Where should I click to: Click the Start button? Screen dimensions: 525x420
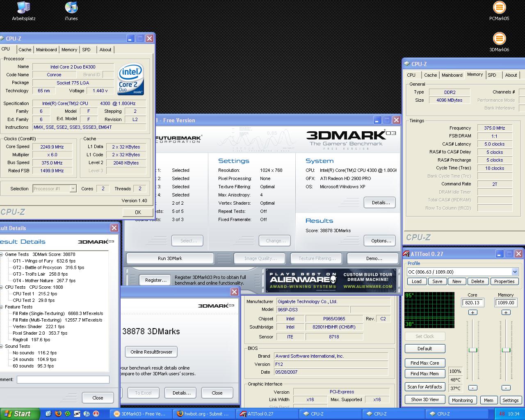coord(20,414)
